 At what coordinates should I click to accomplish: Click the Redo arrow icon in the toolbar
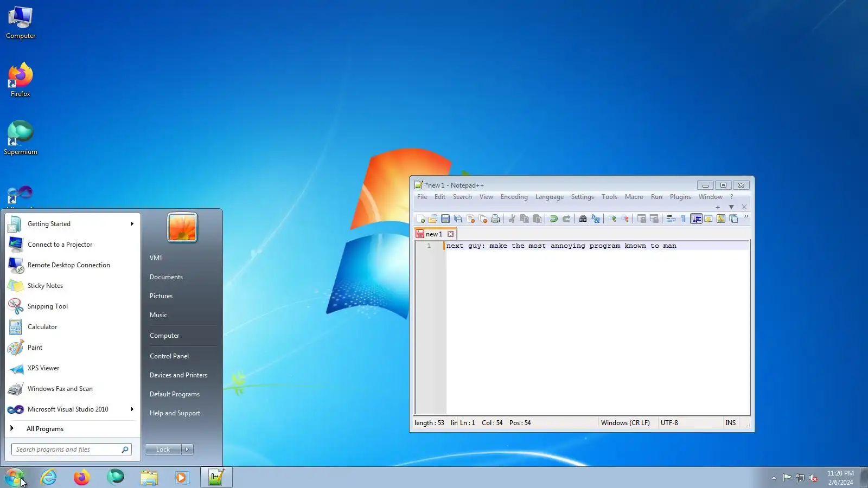click(566, 219)
